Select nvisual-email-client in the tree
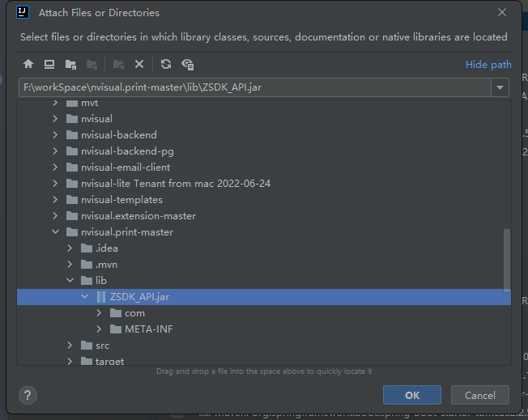The image size is (528, 420). coord(264,168)
